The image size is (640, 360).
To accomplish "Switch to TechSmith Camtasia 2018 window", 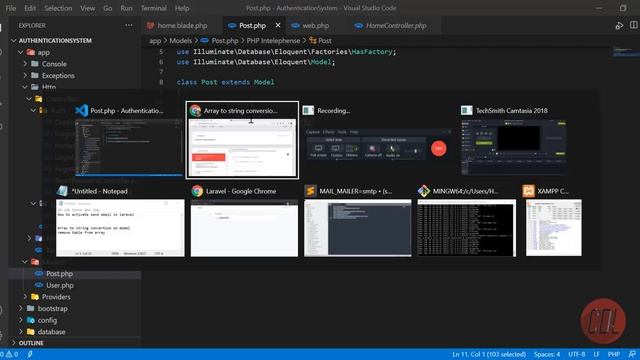I will point(513,147).
